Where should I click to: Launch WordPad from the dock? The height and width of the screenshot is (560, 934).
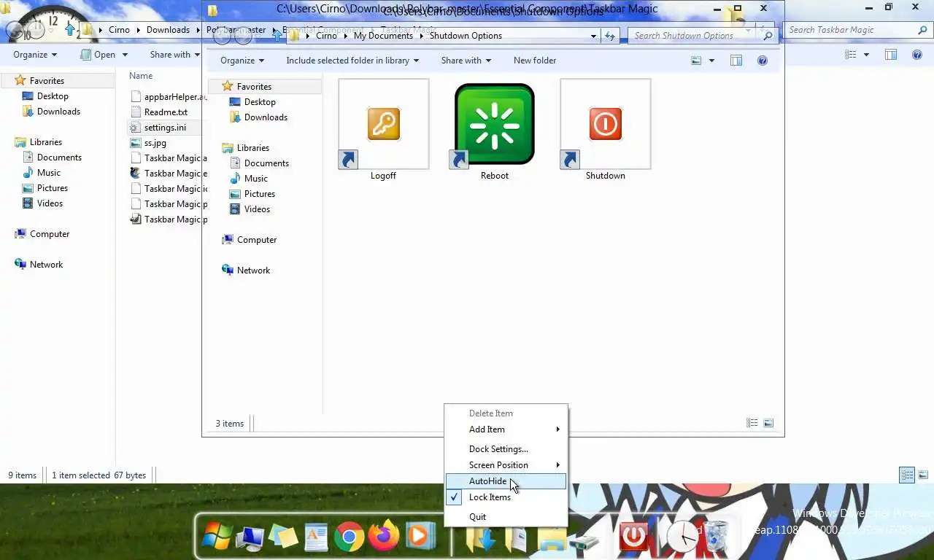316,538
